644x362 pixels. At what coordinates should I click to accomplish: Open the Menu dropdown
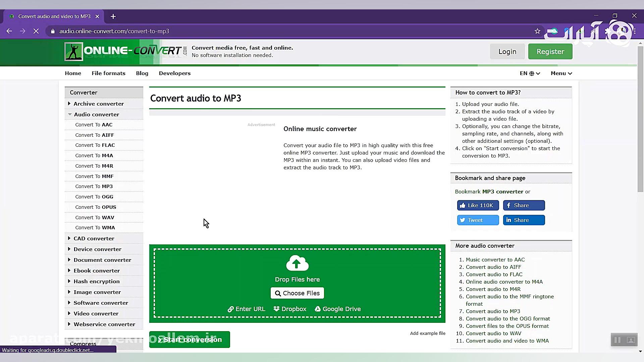(x=561, y=73)
